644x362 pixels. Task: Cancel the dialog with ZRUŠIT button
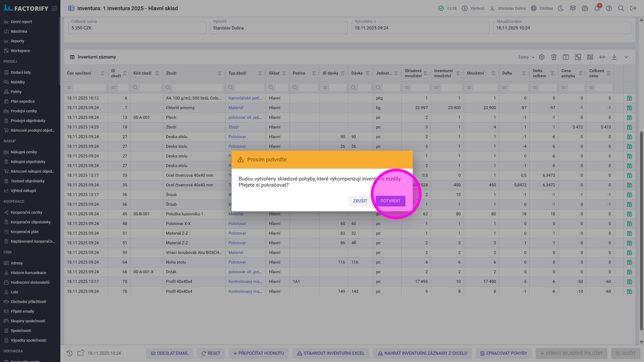360,201
